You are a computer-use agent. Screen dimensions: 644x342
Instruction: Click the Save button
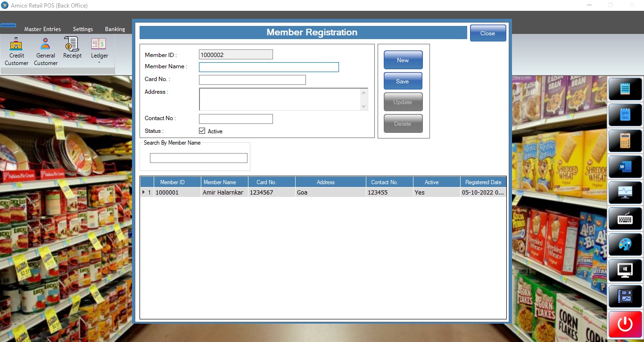click(x=403, y=81)
